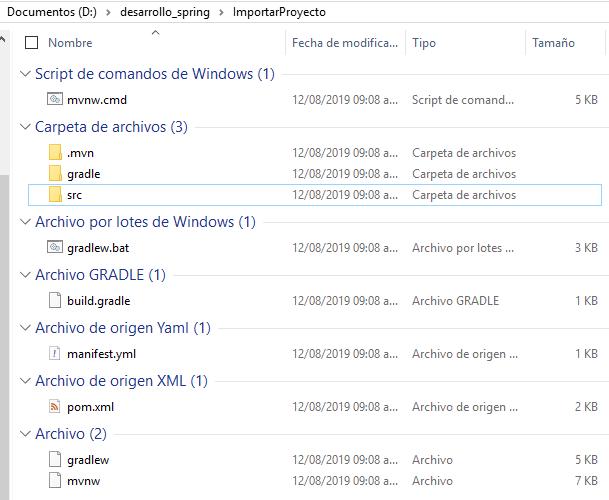This screenshot has width=609, height=500.
Task: Open the src folder icon
Action: tap(55, 195)
